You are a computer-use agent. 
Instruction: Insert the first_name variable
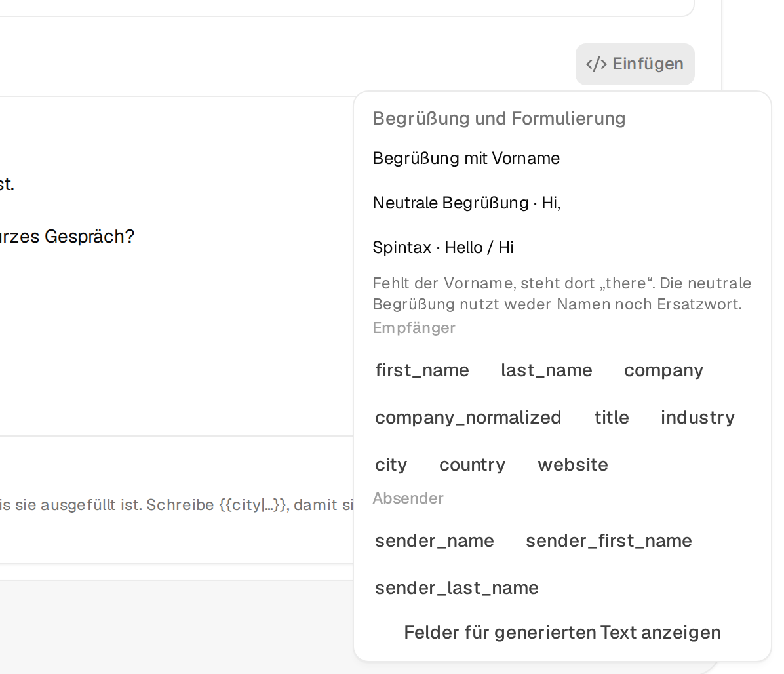coord(422,370)
